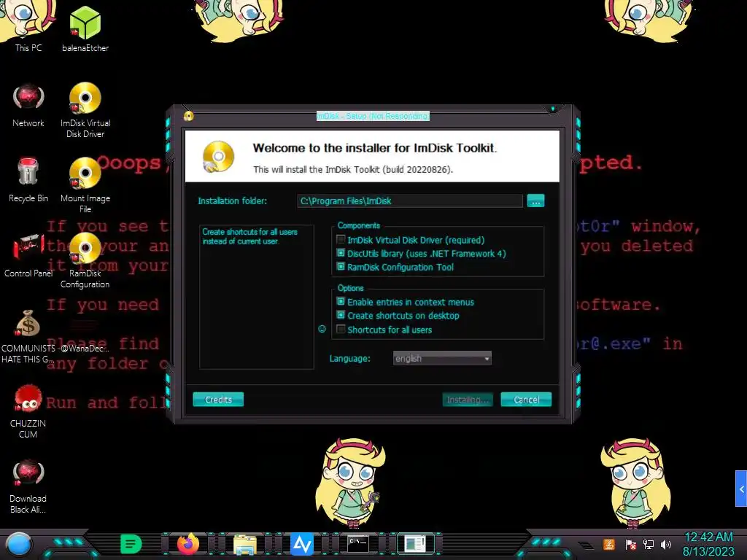
Task: Toggle ImDisk Virtual Disk Driver (required) checkbox
Action: [341, 239]
